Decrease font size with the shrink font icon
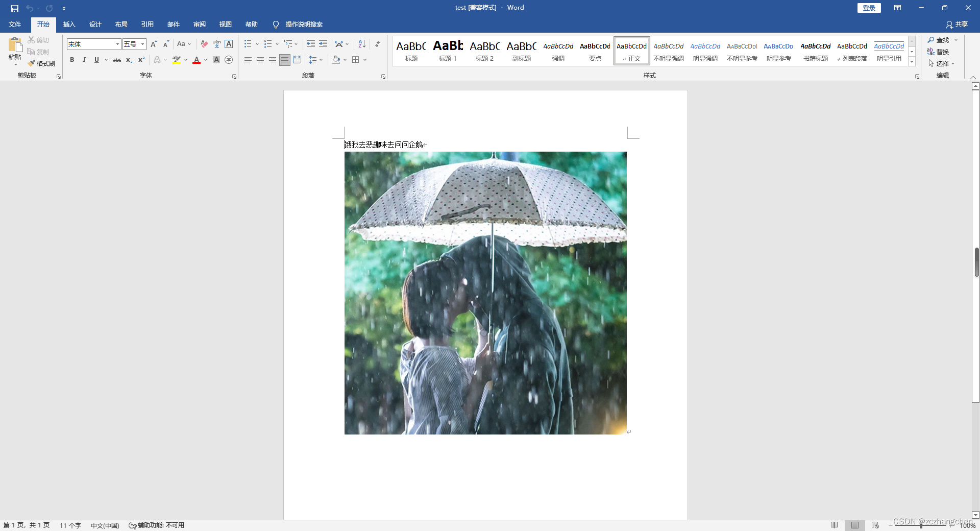The width and height of the screenshot is (980, 531). point(166,44)
